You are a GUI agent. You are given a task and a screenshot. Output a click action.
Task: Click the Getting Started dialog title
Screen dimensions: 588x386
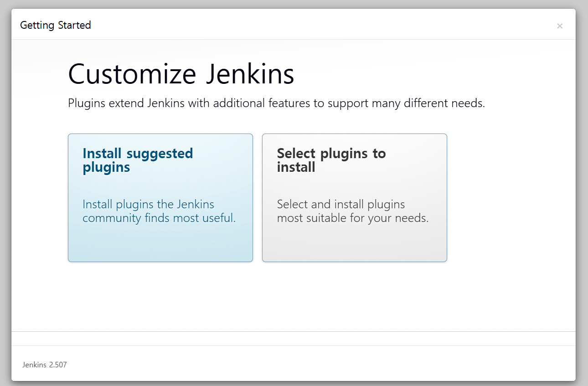coord(56,25)
